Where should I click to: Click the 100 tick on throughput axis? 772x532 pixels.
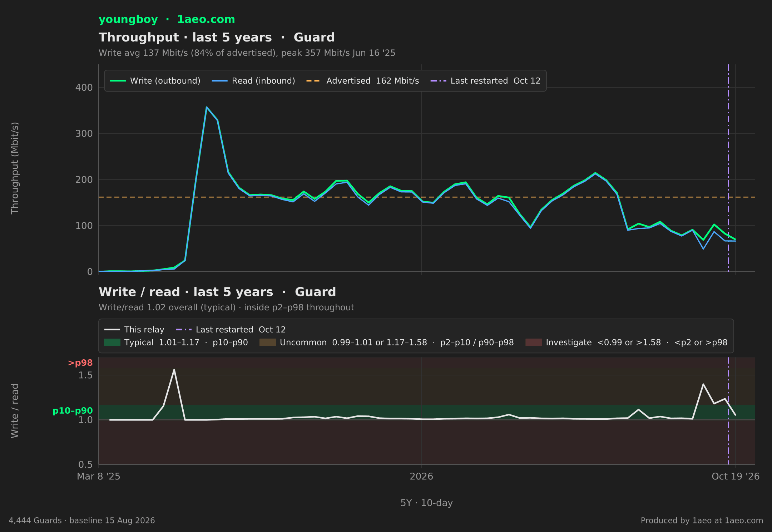(84, 226)
